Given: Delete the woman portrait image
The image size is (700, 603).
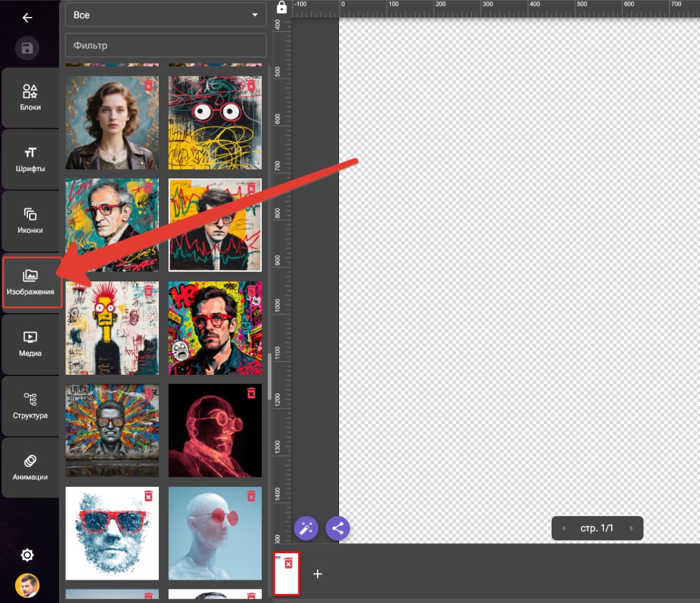Looking at the screenshot, I should pos(148,86).
